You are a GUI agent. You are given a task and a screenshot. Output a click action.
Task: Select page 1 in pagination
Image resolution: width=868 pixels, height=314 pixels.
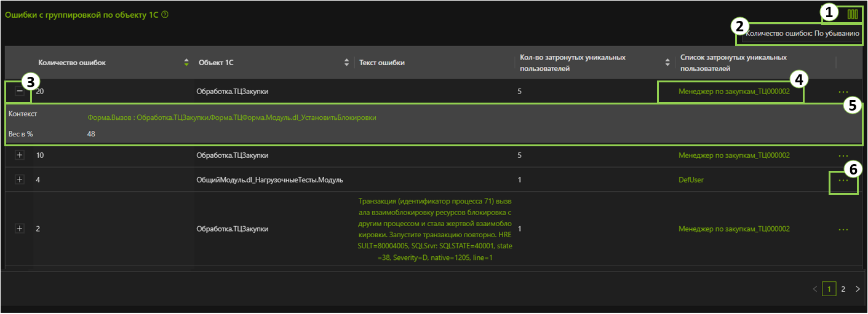pos(829,289)
